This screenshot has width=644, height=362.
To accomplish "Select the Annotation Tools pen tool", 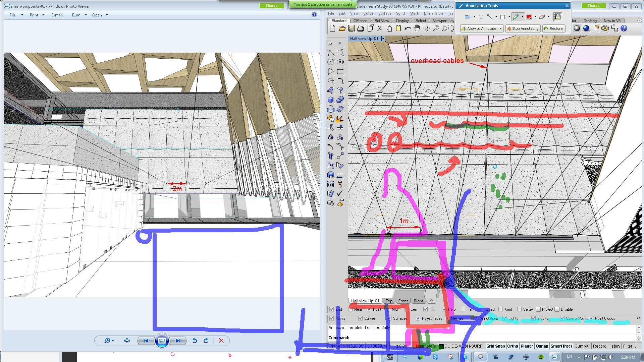I will (516, 17).
